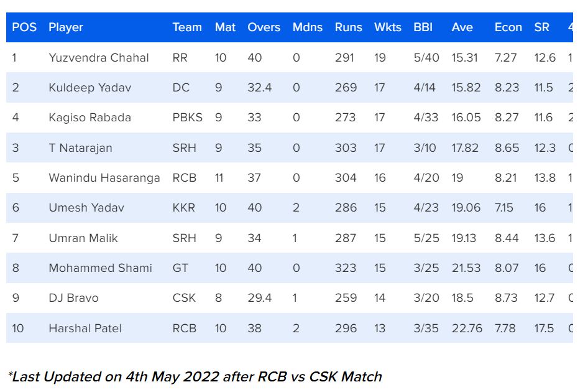
Task: Click the Overs column header
Action: pyautogui.click(x=264, y=27)
